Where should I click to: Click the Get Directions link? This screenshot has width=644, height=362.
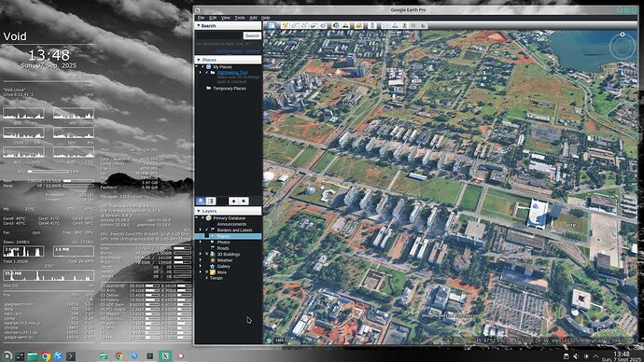tap(230, 51)
